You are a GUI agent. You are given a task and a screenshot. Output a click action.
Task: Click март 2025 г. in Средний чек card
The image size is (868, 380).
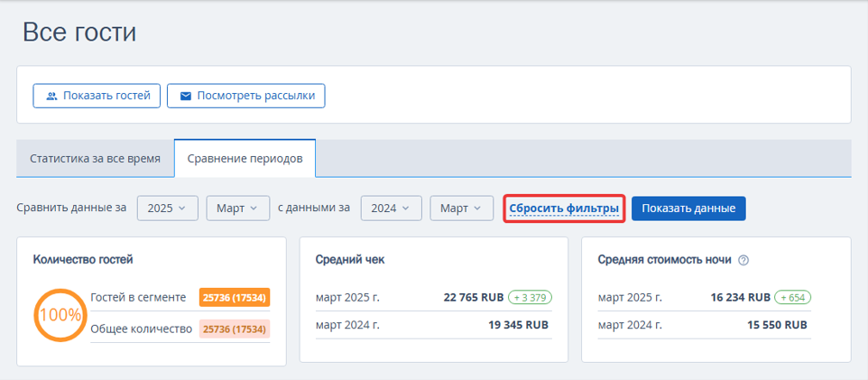pyautogui.click(x=347, y=298)
